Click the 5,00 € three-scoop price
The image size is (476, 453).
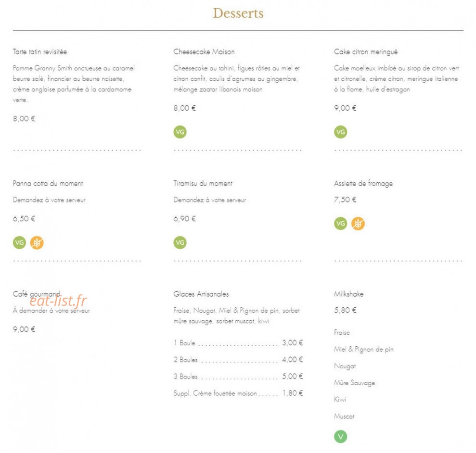(x=293, y=376)
